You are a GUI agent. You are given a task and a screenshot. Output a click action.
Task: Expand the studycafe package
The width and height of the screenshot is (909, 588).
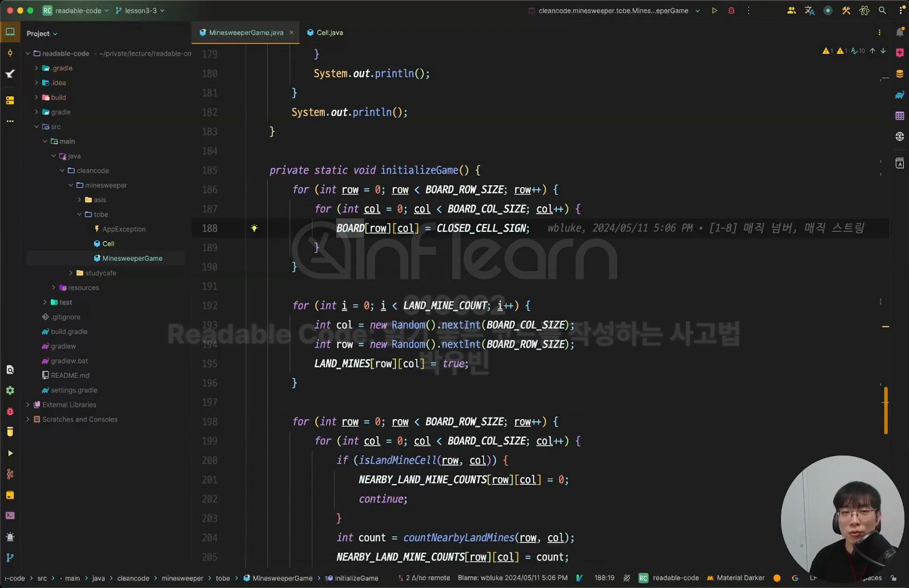pos(71,273)
